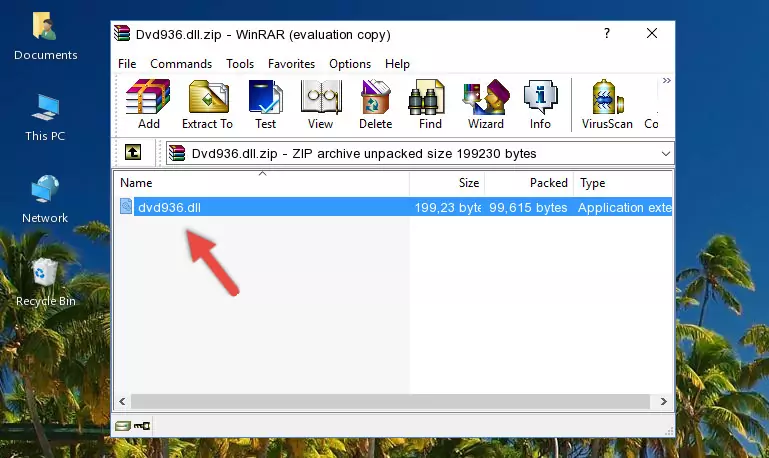
Task: Open the Help menu
Action: coord(397,64)
